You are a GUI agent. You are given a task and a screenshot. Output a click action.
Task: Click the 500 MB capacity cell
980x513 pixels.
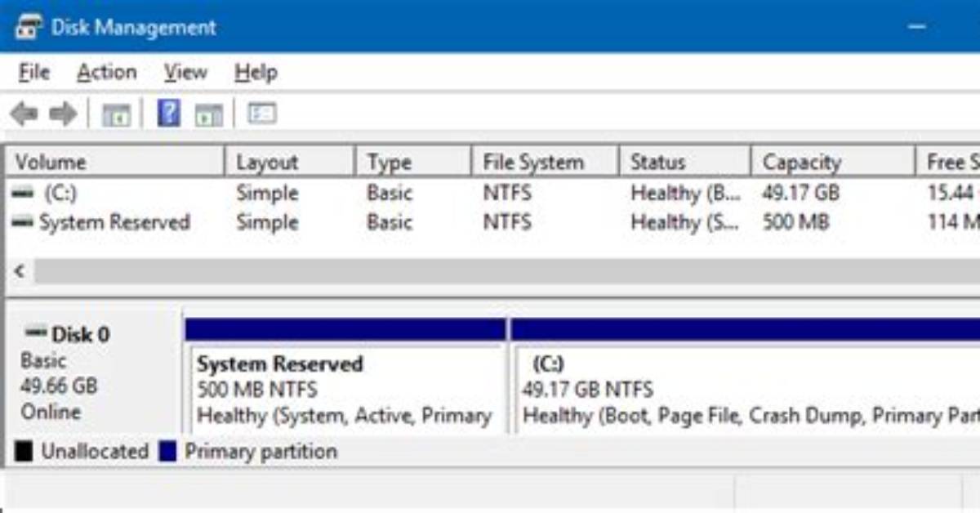pyautogui.click(x=795, y=222)
